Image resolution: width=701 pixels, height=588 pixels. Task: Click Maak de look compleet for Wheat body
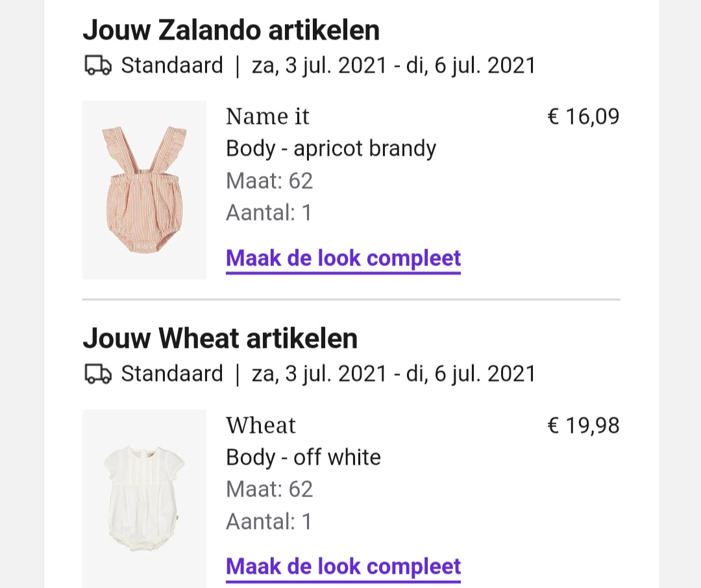click(x=343, y=567)
